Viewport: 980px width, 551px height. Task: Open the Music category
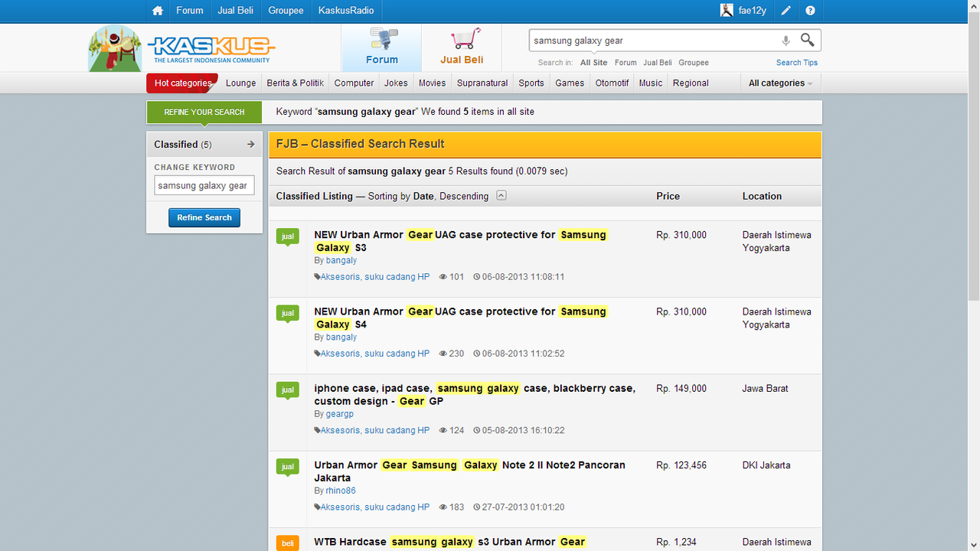651,83
